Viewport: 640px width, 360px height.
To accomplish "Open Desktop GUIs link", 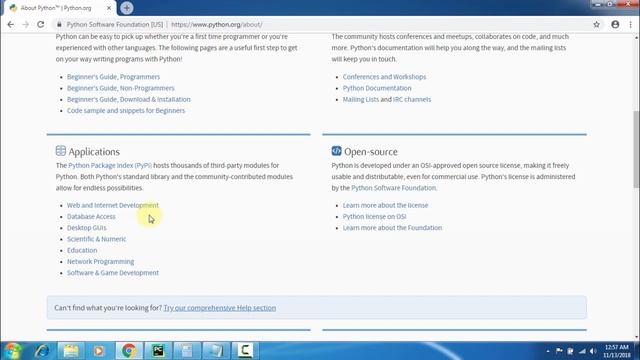I will 87,228.
